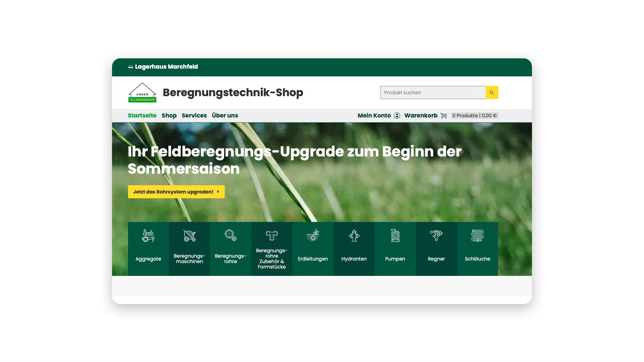Viewport: 644px width, 362px height.
Task: Click the Unser Lagerhaus logo
Action: [x=142, y=93]
